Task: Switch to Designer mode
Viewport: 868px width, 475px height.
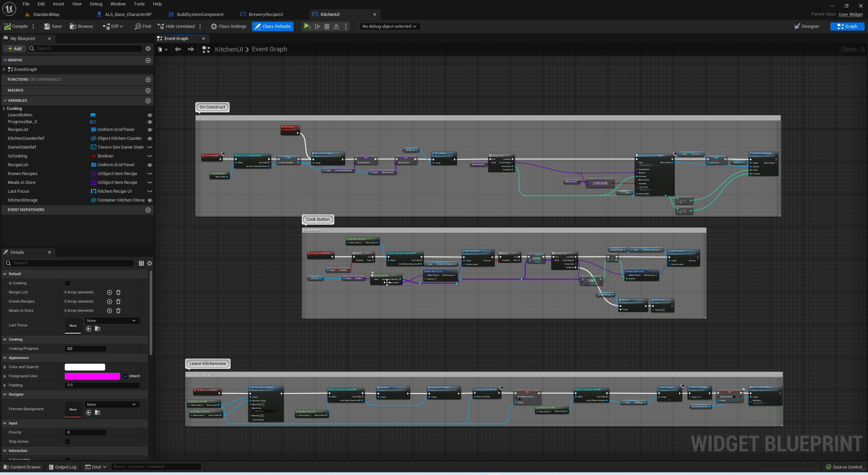Action: click(x=806, y=26)
